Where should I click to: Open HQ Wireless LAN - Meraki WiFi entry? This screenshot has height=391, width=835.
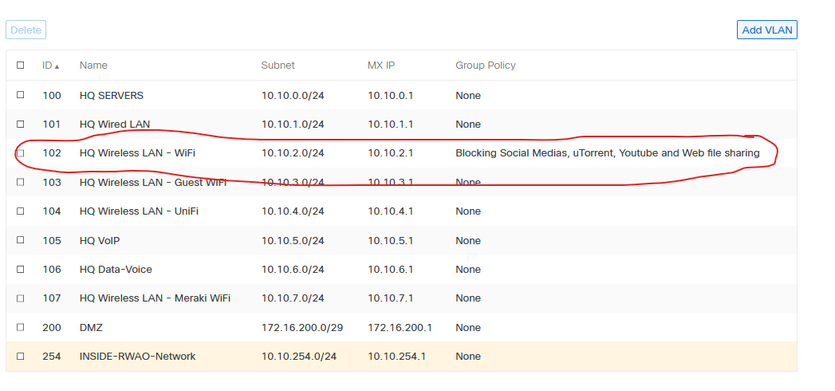(x=155, y=298)
